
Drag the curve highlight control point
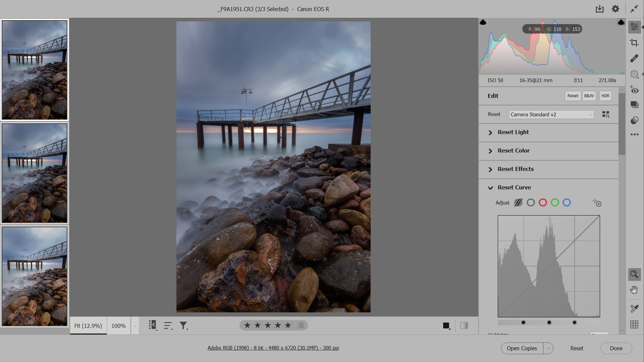(574, 323)
